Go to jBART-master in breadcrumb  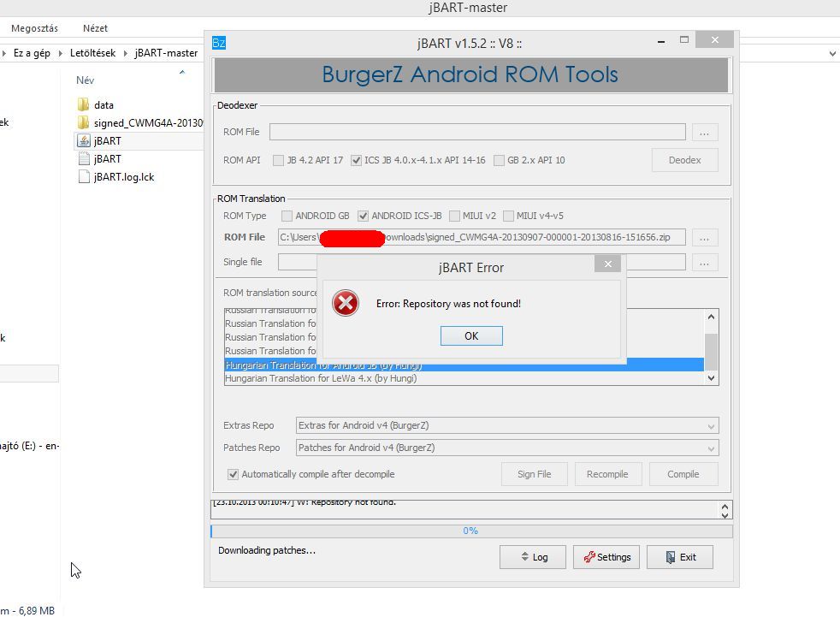pyautogui.click(x=166, y=53)
